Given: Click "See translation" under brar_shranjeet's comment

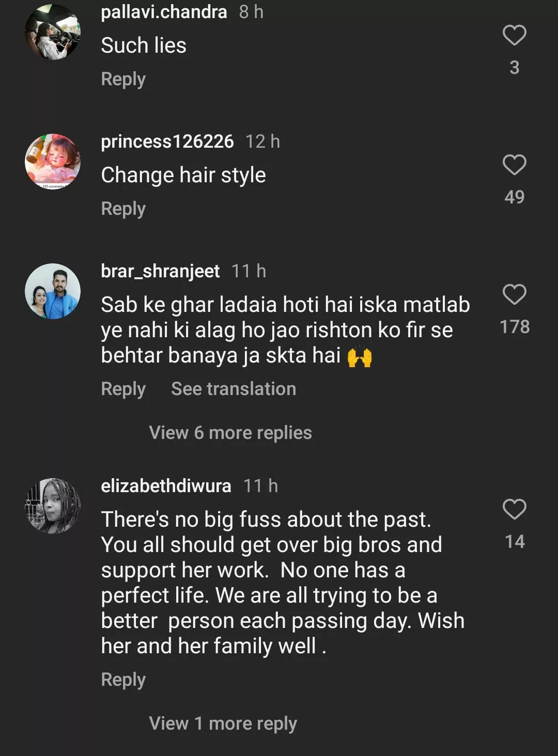Looking at the screenshot, I should [234, 389].
